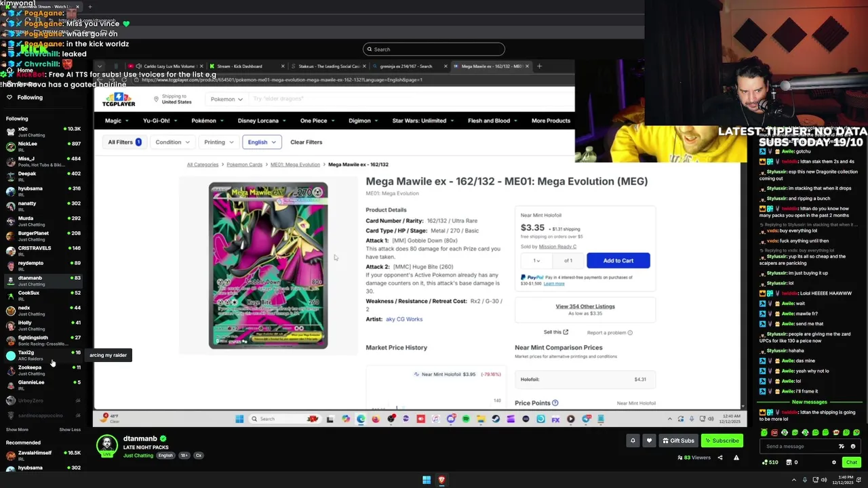Click the Show More link in sidebar
The image size is (868, 488).
click(x=17, y=430)
